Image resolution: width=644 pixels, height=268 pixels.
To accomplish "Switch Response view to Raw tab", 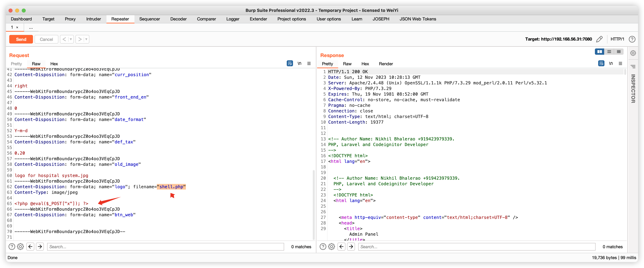I will coord(347,64).
